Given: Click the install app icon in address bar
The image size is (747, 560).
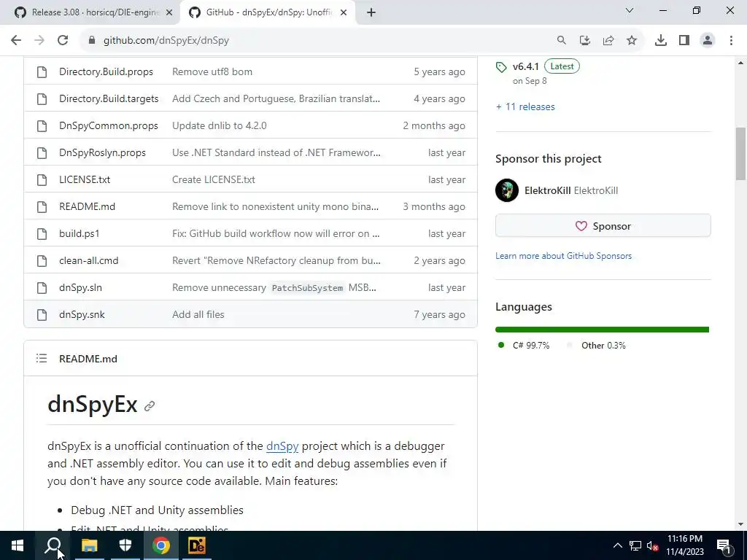Looking at the screenshot, I should point(585,41).
